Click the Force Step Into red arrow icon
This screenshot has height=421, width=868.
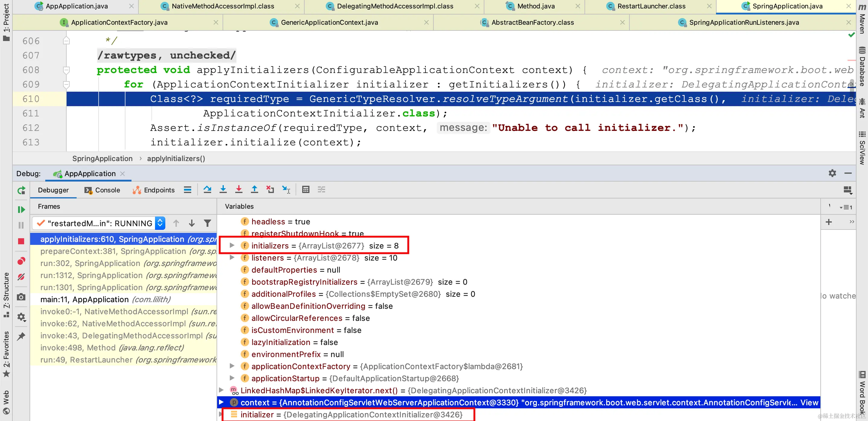pyautogui.click(x=239, y=190)
